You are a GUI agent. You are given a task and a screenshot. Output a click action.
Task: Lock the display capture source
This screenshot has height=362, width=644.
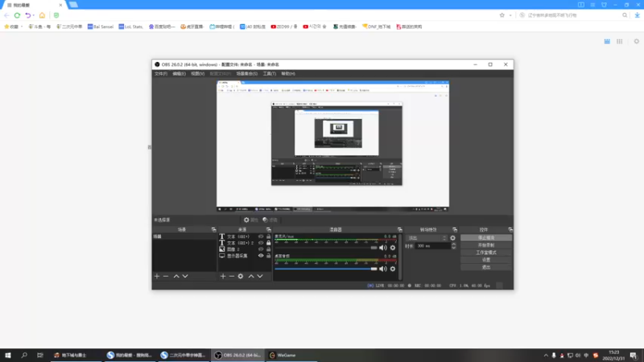coord(269,255)
